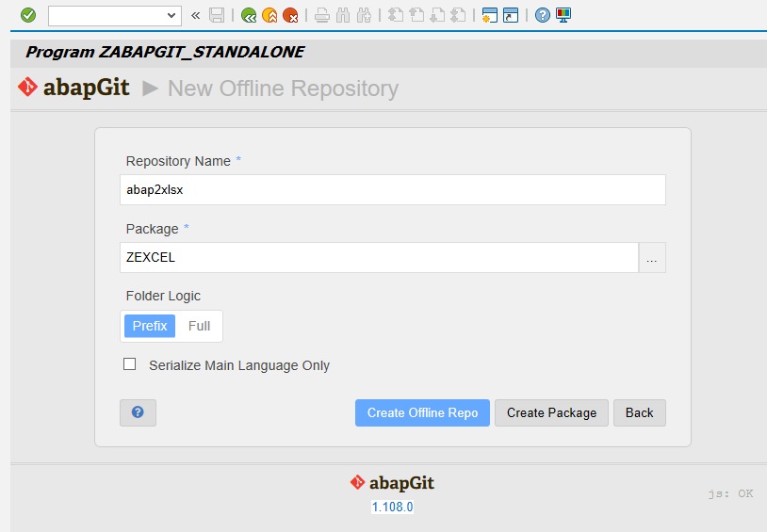This screenshot has height=532, width=767.
Task: Click the Find binoculars icon
Action: click(x=343, y=16)
